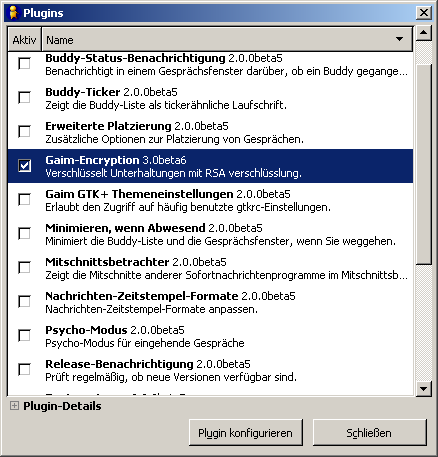438x457 pixels.
Task: Expand the Plugin-Details section
Action: pos(14,406)
